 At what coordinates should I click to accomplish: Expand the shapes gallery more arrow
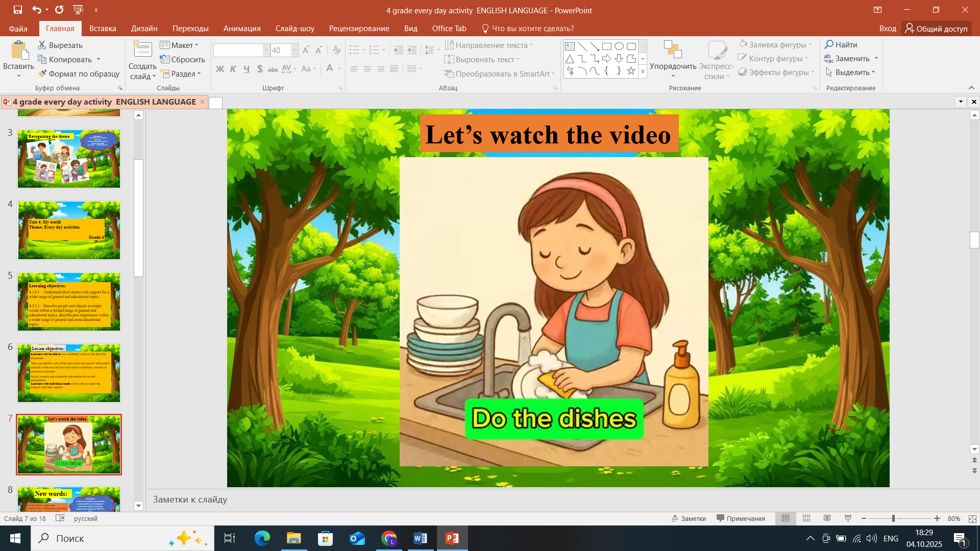(643, 72)
